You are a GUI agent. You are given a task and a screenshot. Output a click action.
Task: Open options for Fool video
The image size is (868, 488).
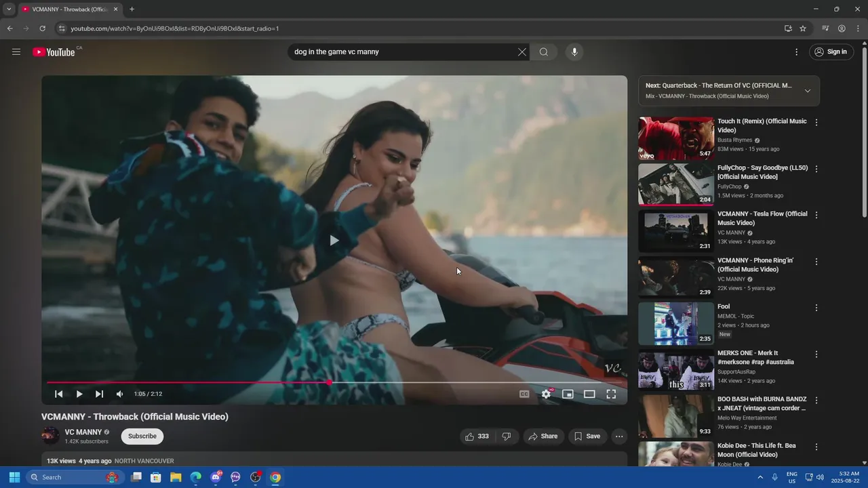(816, 308)
